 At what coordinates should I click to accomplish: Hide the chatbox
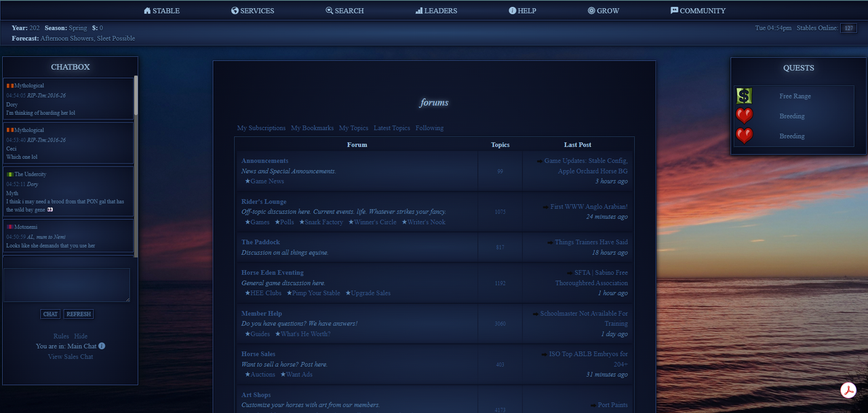click(81, 336)
